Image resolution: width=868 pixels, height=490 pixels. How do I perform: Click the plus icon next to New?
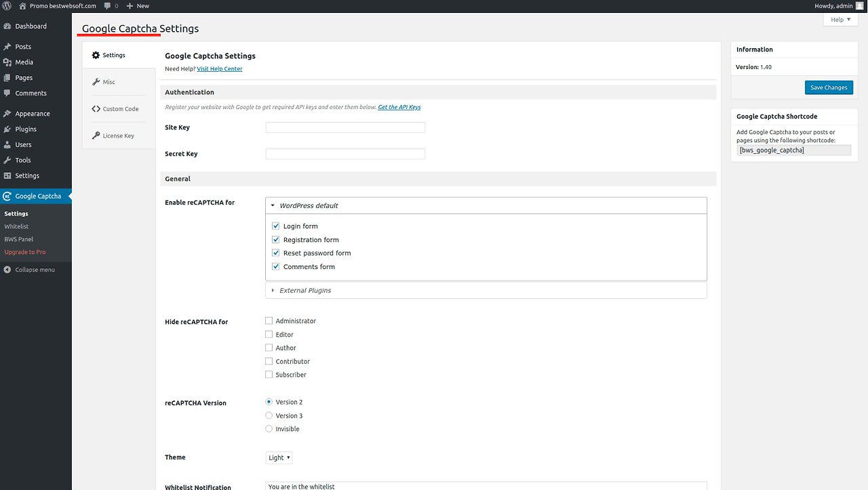[130, 5]
